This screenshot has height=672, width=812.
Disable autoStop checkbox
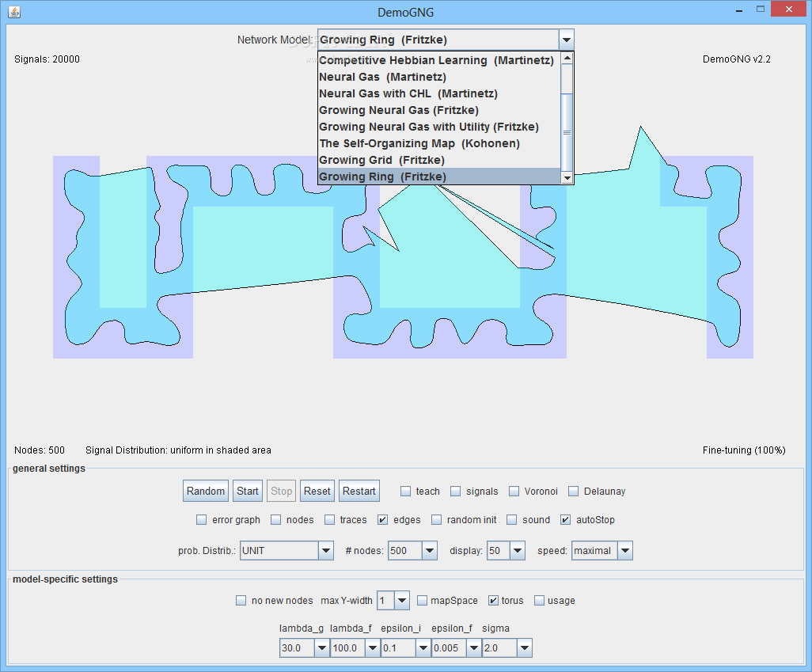[x=566, y=520]
